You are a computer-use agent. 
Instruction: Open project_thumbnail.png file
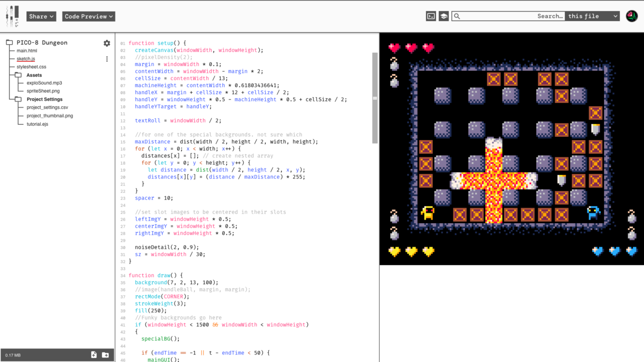(50, 116)
